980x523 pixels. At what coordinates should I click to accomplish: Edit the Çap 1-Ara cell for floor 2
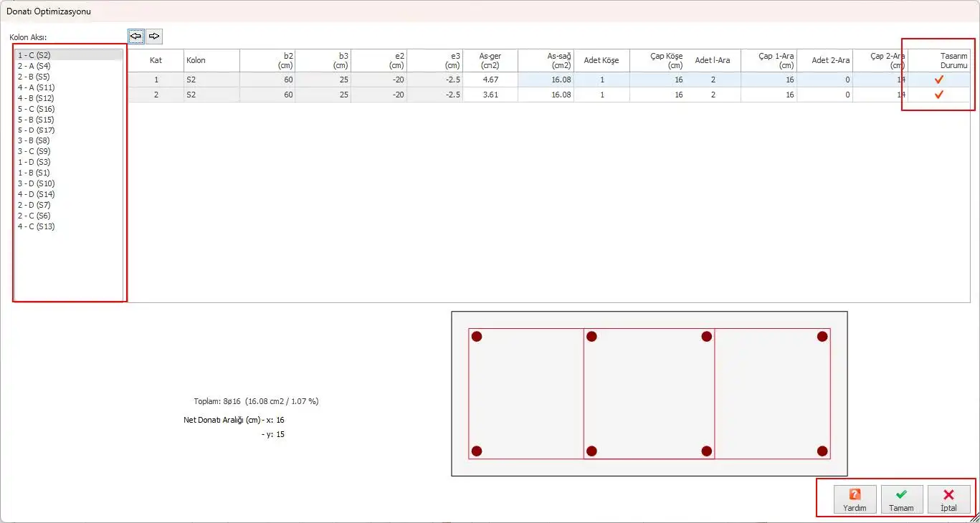(x=769, y=95)
